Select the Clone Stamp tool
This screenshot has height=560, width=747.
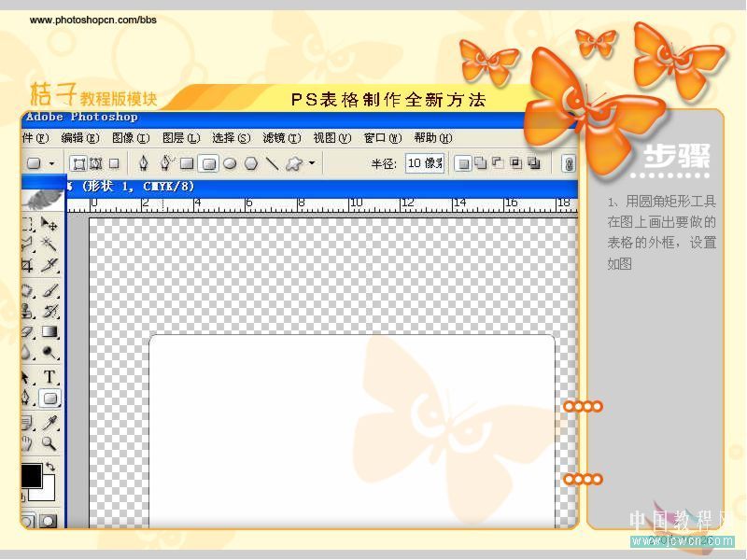click(x=28, y=311)
